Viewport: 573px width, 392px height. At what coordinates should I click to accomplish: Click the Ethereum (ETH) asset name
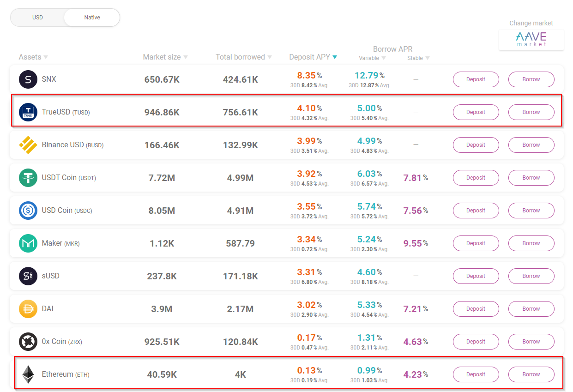click(x=66, y=374)
